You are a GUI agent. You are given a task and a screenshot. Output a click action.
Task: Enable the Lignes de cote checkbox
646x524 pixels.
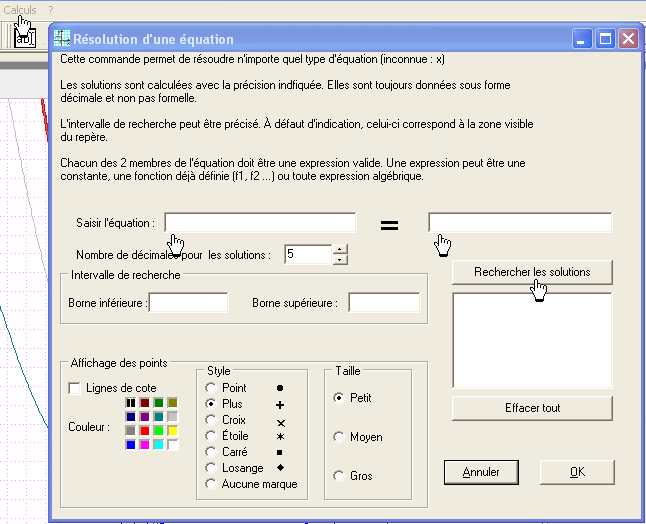(x=74, y=388)
